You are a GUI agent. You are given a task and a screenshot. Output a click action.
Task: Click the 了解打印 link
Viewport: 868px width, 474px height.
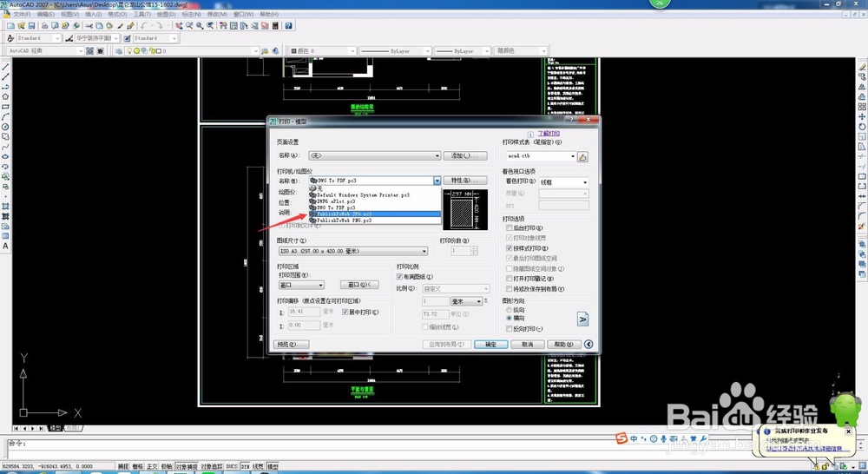549,134
